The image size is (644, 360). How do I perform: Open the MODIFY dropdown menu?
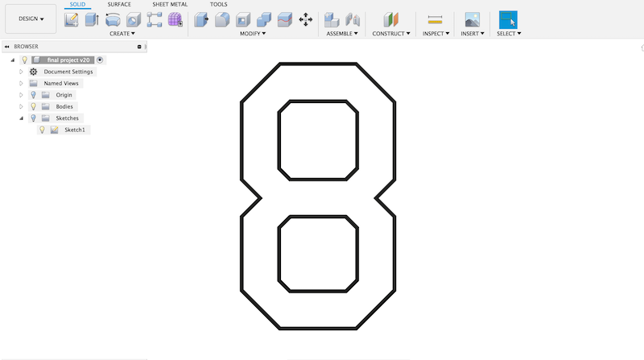(x=253, y=33)
